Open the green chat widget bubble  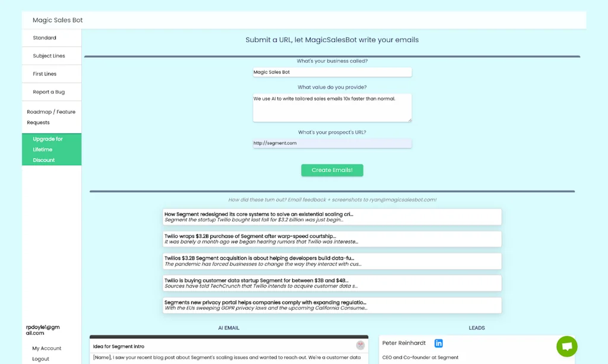566,346
